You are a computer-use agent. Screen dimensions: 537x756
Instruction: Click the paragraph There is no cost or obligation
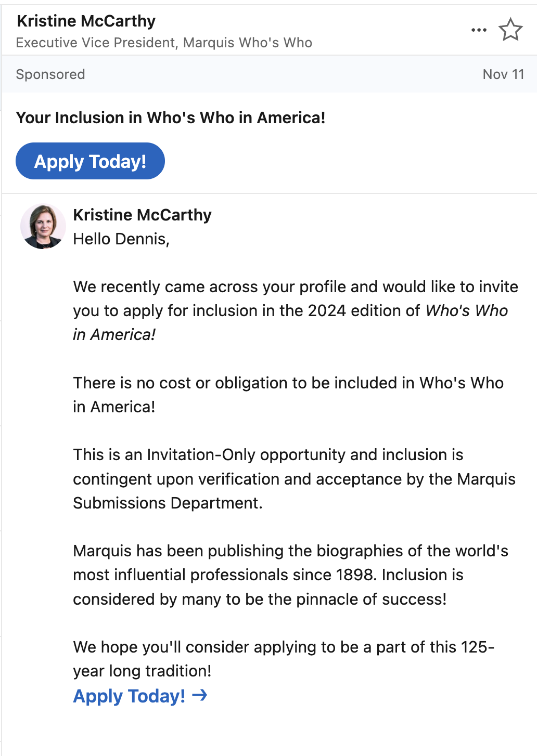[x=288, y=395]
